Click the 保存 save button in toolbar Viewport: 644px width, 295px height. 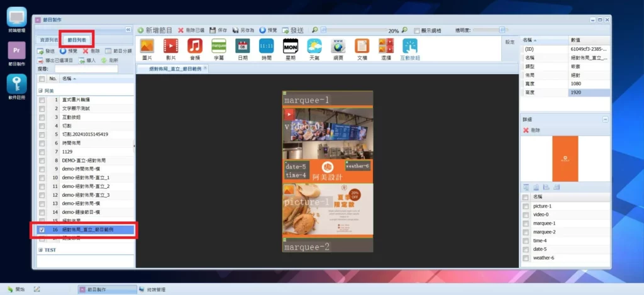[218, 30]
